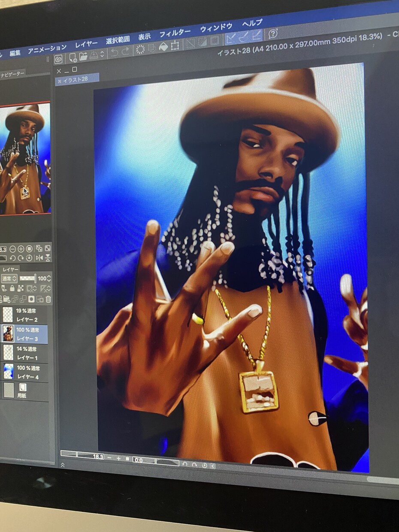399x532 pixels.
Task: Select the レイヤー panel tab
Action: (9, 269)
